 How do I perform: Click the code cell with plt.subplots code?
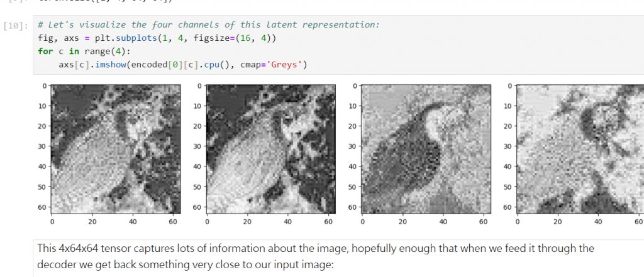point(338,45)
